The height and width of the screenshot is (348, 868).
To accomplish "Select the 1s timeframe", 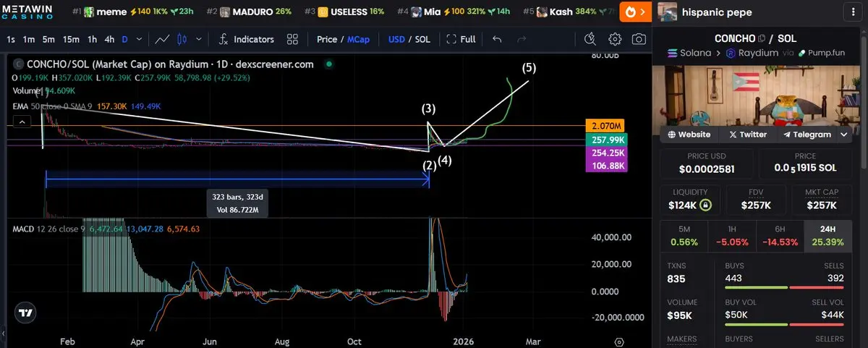I will (11, 39).
